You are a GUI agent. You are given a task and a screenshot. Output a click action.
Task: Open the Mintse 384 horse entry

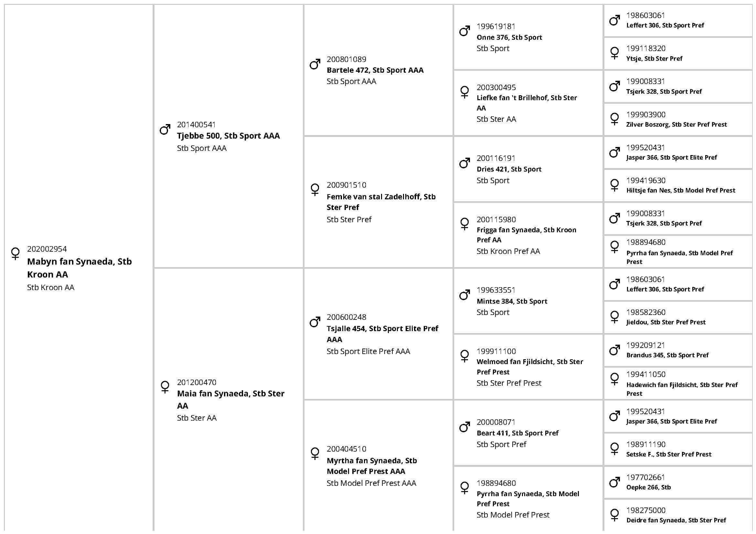pos(512,301)
